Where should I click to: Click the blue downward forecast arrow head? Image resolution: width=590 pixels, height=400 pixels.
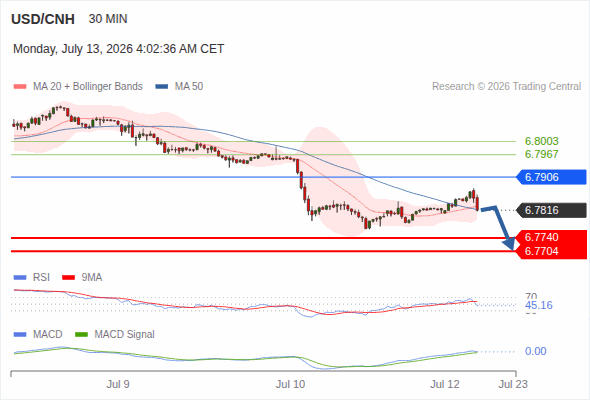tap(509, 244)
